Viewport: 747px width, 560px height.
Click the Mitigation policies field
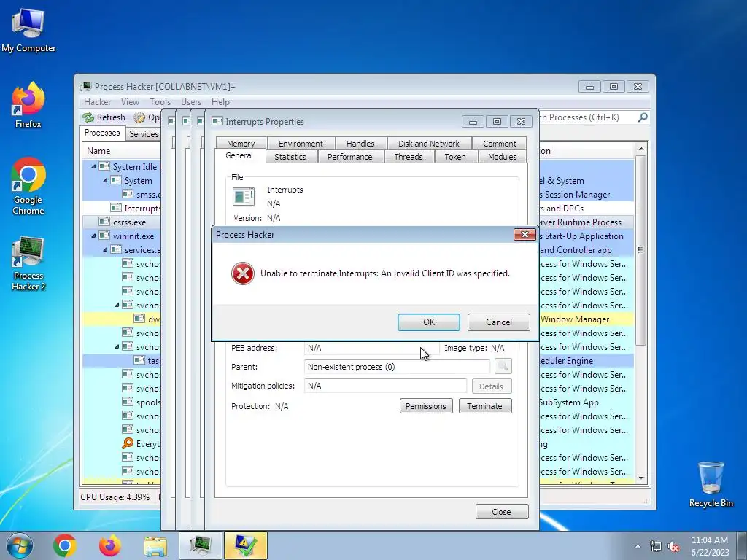385,386
